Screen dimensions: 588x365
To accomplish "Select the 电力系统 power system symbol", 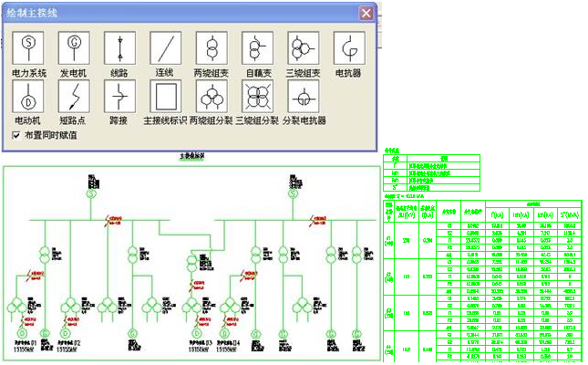I will (x=28, y=47).
